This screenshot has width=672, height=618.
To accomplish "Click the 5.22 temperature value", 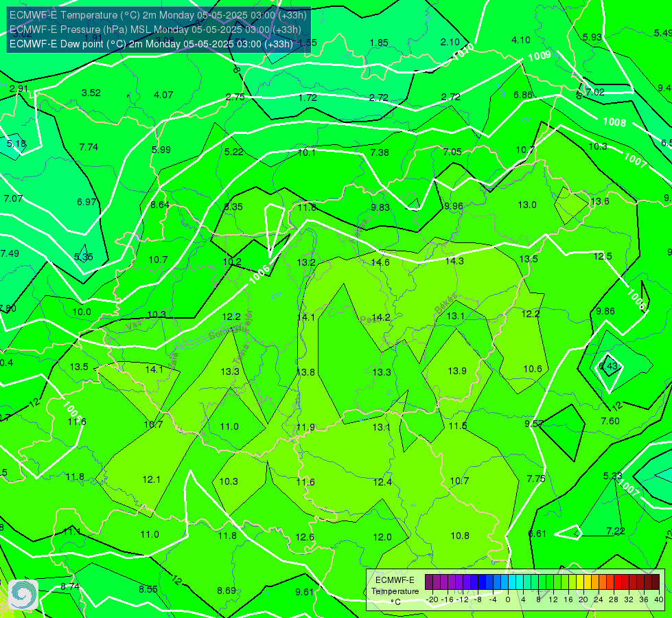I will (233, 152).
